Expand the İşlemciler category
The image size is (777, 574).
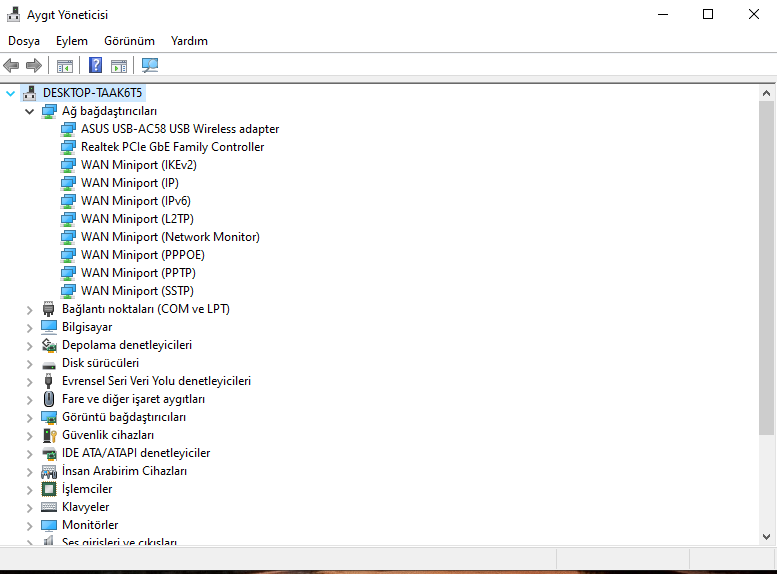pos(29,490)
